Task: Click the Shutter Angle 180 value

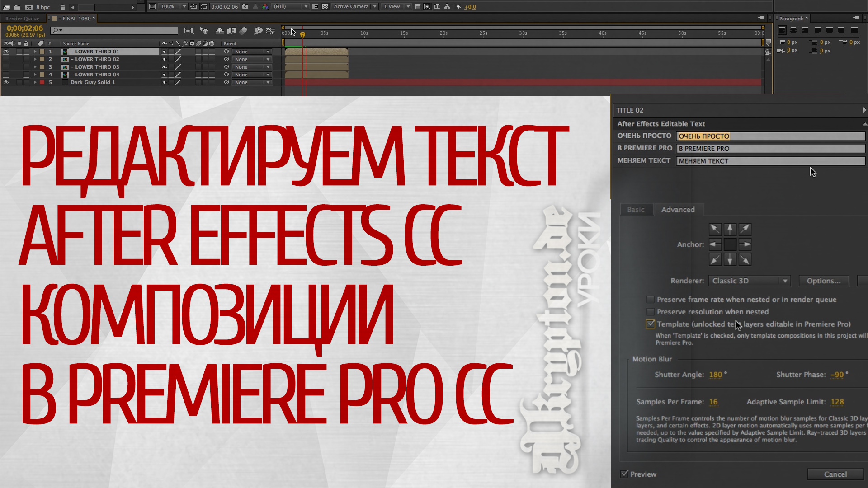Action: tap(716, 375)
